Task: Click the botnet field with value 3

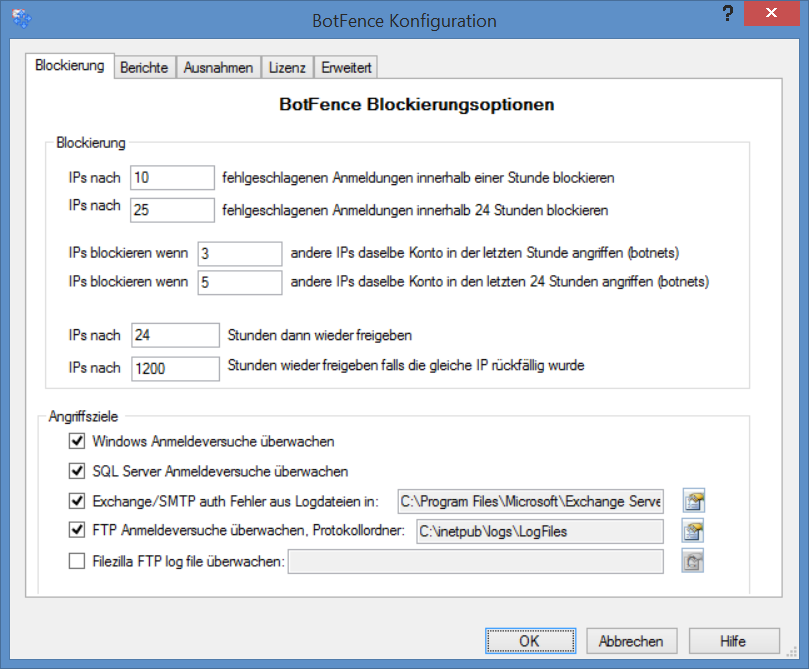Action: 240,254
